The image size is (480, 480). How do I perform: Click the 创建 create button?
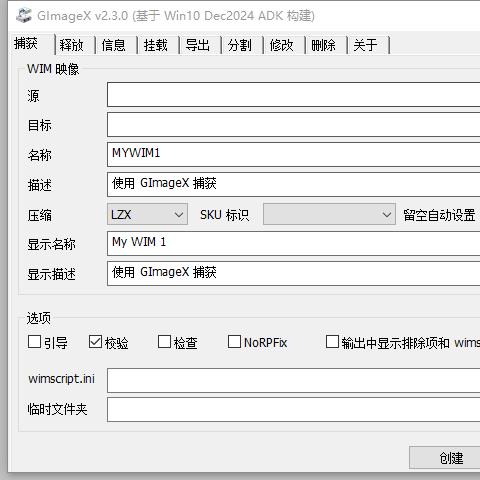(445, 458)
